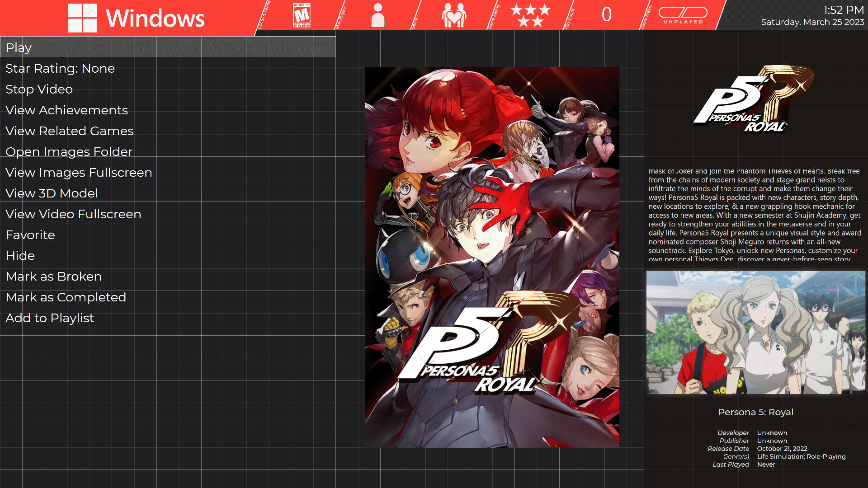The height and width of the screenshot is (488, 868).
Task: Click the genre family heart icon
Action: click(x=454, y=15)
